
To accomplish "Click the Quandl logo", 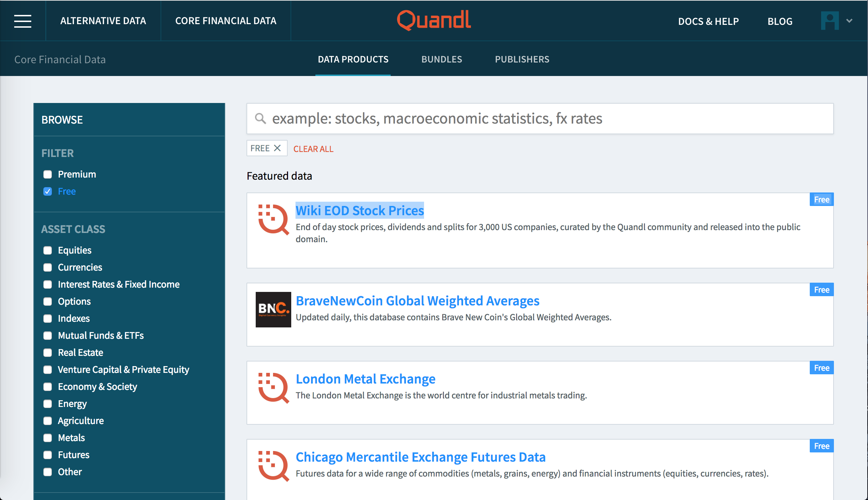I will (x=434, y=20).
